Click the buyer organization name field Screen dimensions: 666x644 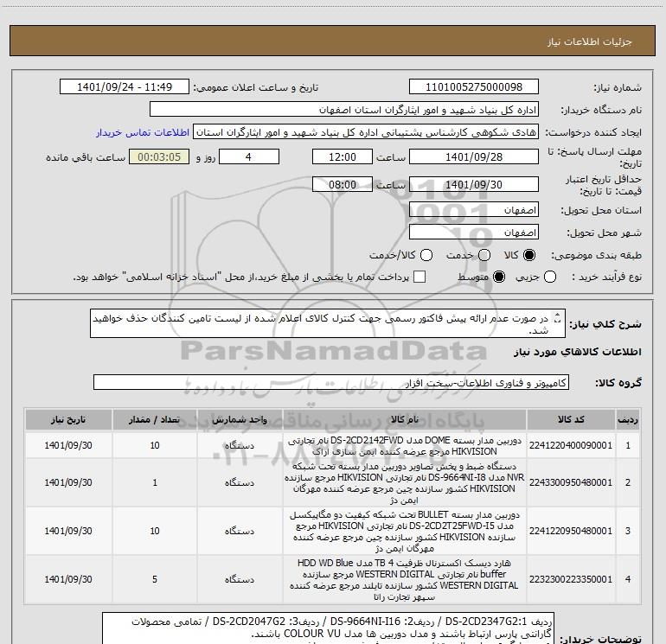tap(344, 110)
